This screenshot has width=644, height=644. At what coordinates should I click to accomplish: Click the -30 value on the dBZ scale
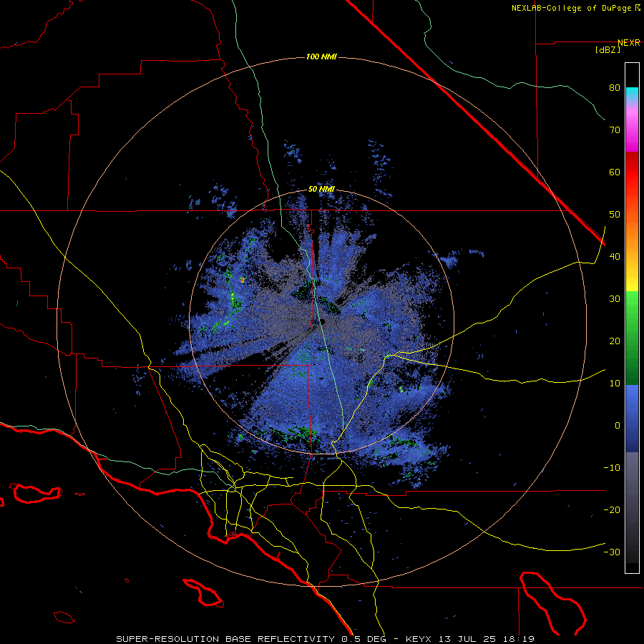(x=612, y=552)
